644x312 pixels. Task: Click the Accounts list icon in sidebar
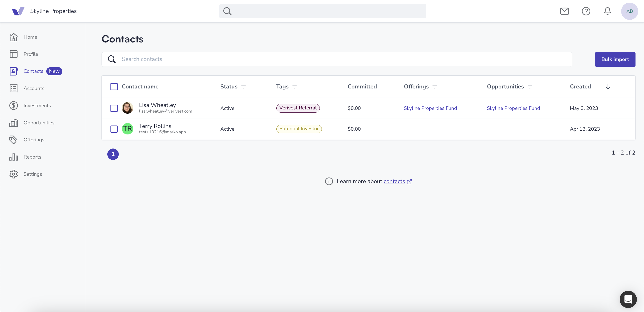coord(13,88)
